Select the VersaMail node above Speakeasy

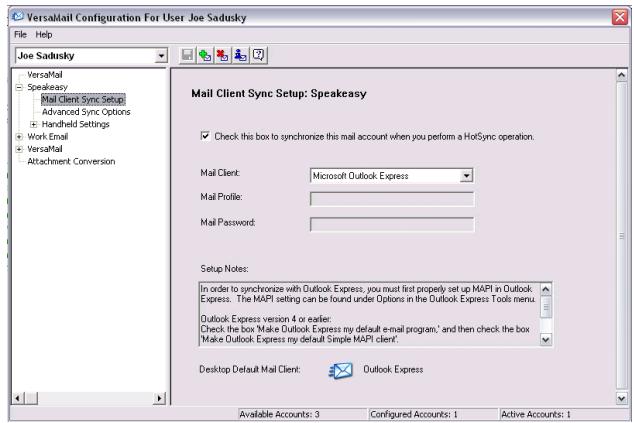point(44,74)
